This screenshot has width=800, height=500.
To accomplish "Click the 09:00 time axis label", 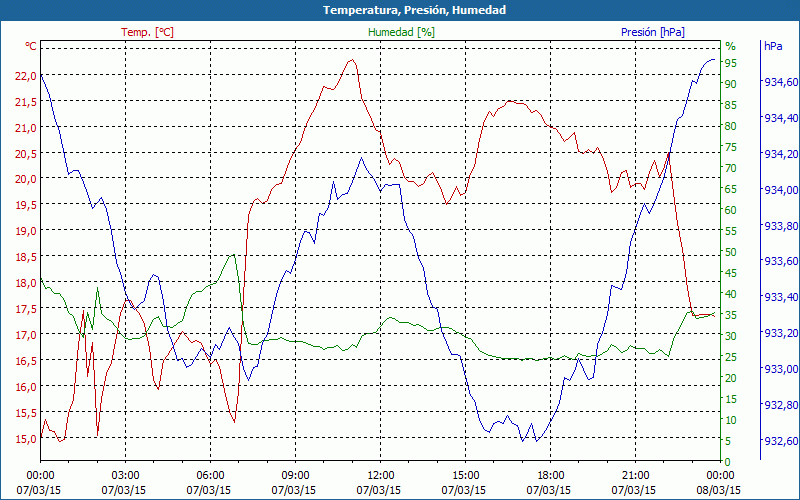I will (x=295, y=476).
